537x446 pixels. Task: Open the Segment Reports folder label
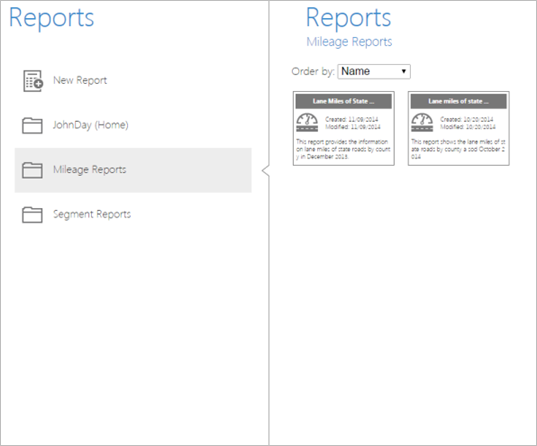tap(92, 214)
